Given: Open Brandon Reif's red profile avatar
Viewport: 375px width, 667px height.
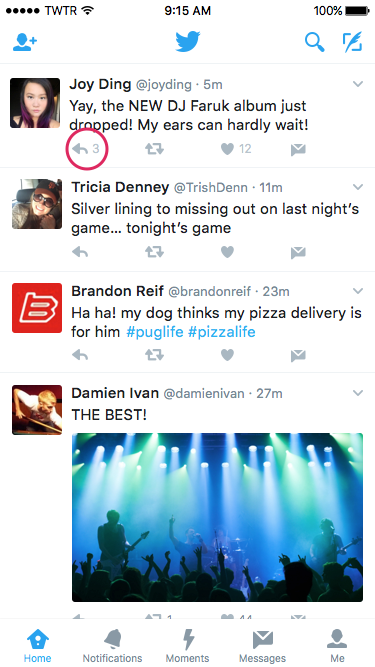Looking at the screenshot, I should 37,308.
